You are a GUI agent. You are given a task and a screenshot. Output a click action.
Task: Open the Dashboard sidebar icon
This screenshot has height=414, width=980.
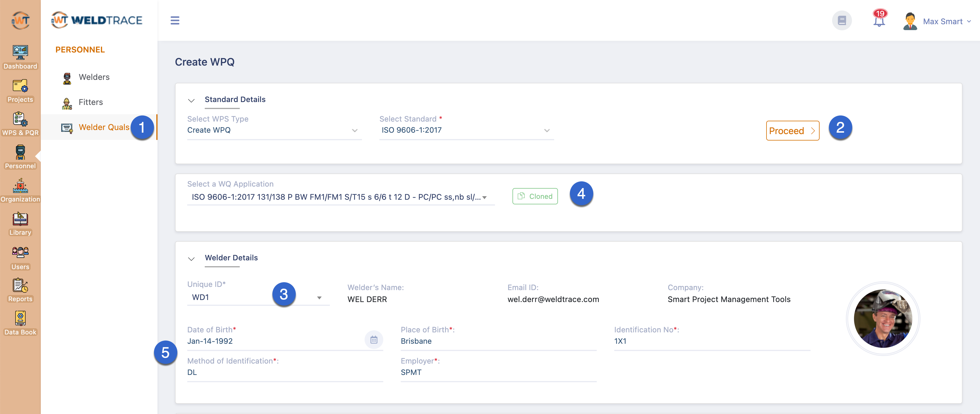pos(20,57)
